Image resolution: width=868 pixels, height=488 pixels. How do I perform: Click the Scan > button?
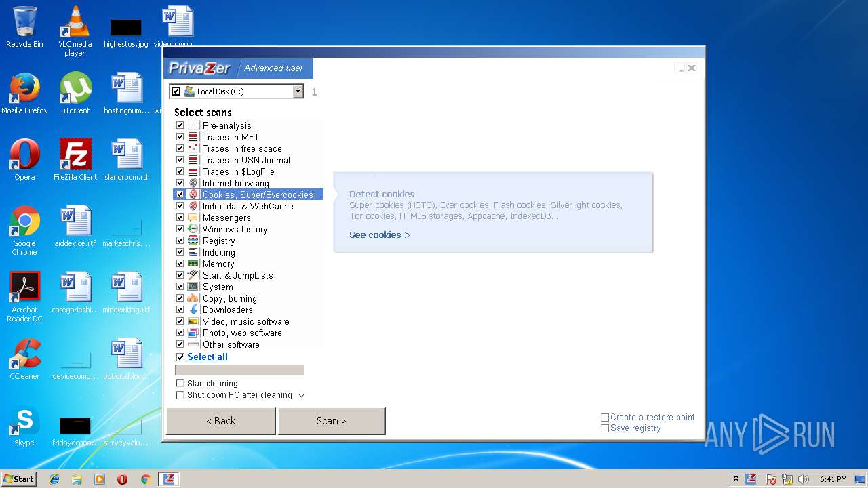coord(332,421)
